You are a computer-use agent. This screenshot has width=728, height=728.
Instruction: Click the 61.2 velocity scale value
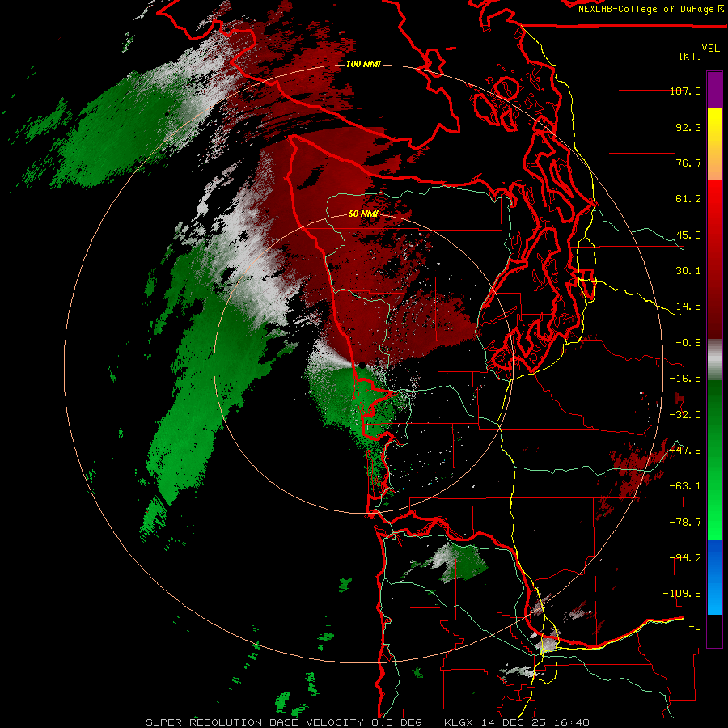pos(688,199)
